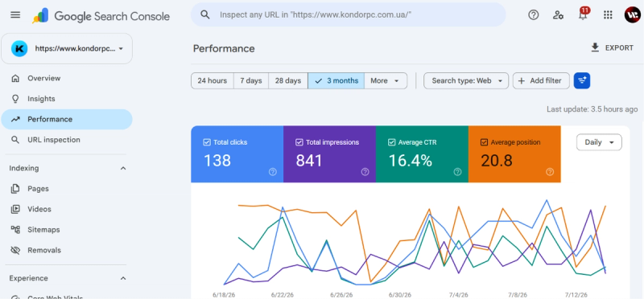This screenshot has height=299, width=644.
Task: Select the 7 days date range
Action: (251, 81)
